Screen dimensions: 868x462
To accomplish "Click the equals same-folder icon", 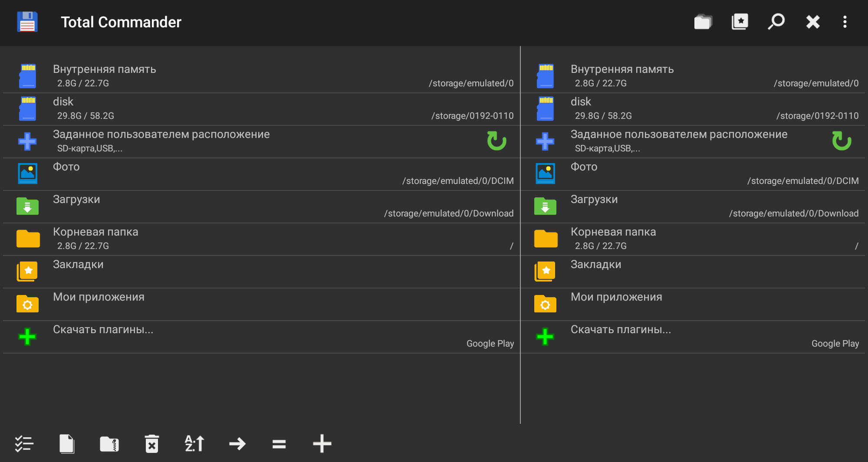I will (x=279, y=444).
